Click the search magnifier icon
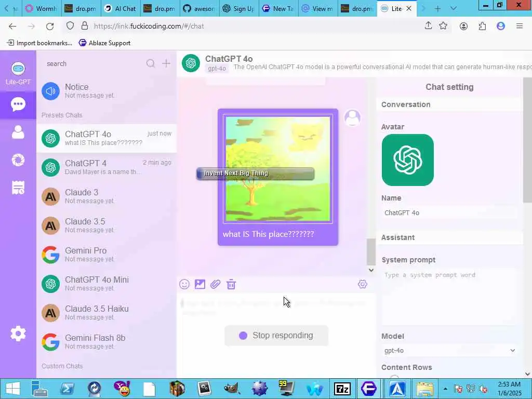 [150, 63]
